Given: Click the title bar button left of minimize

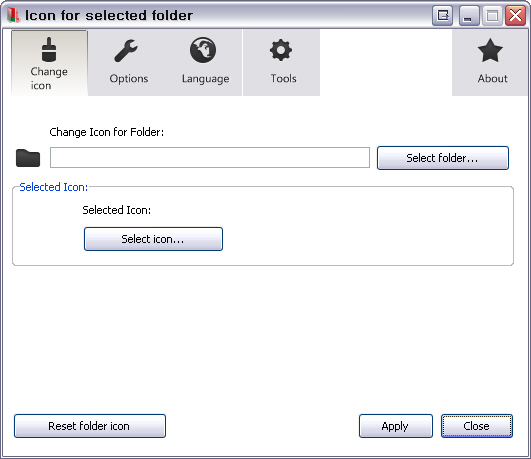Looking at the screenshot, I should pyautogui.click(x=443, y=15).
